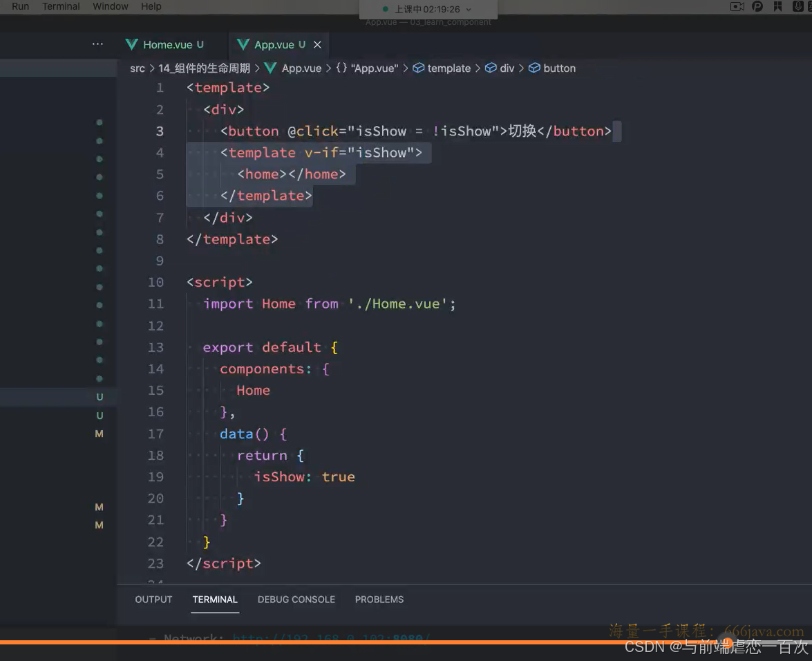Click the Vue icon on Home.vue tab

tap(131, 44)
